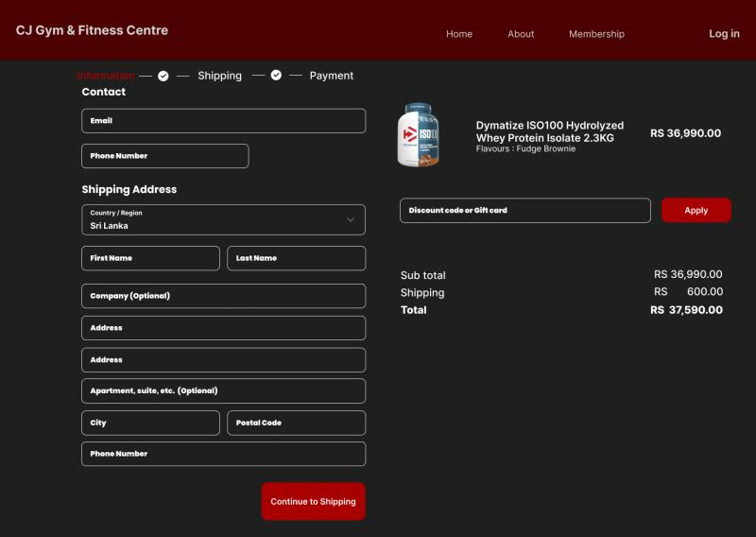Focus the Company (Optional) field
This screenshot has width=756, height=537.
[x=223, y=296]
